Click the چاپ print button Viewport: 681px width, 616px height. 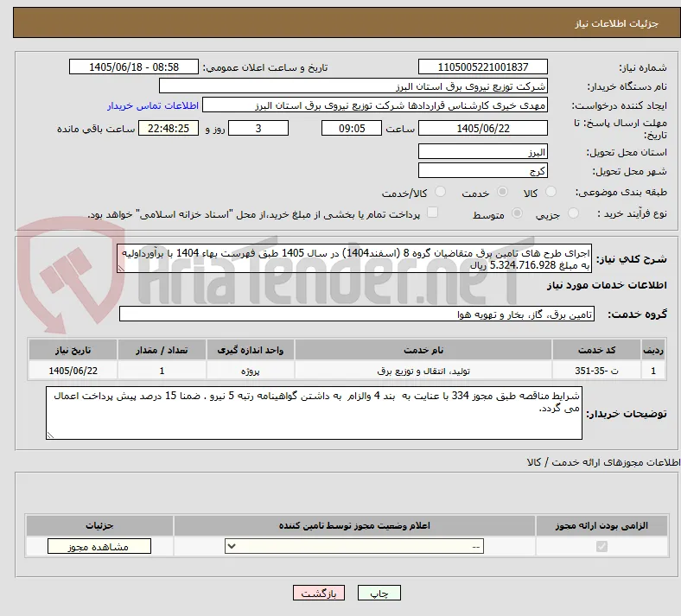tap(379, 593)
